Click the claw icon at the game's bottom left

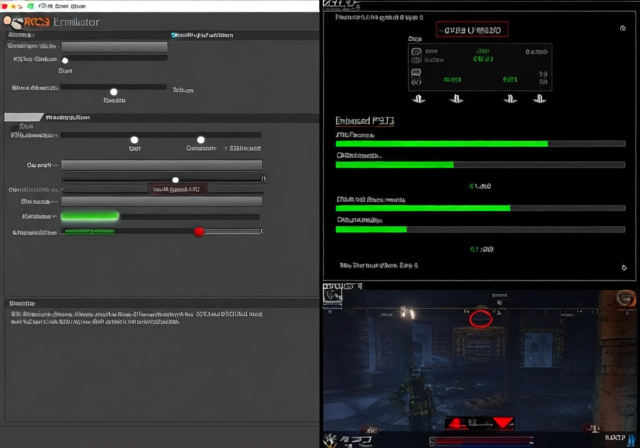(x=329, y=440)
